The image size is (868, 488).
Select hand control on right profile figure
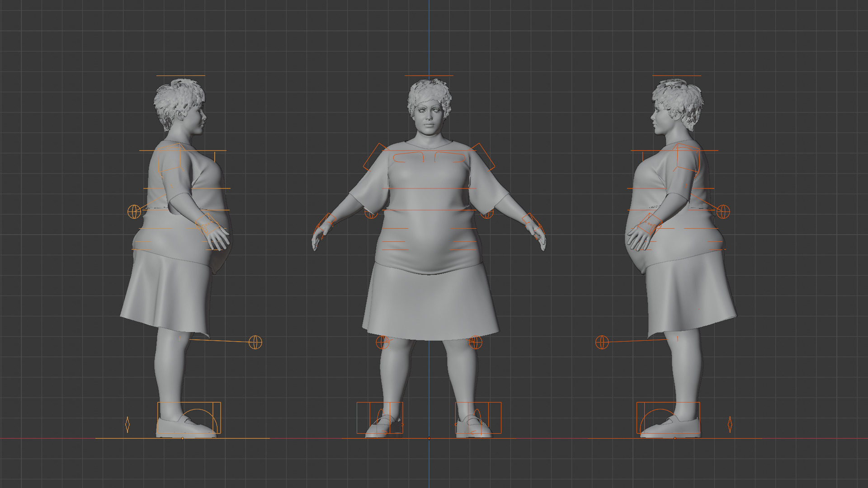[x=651, y=224]
